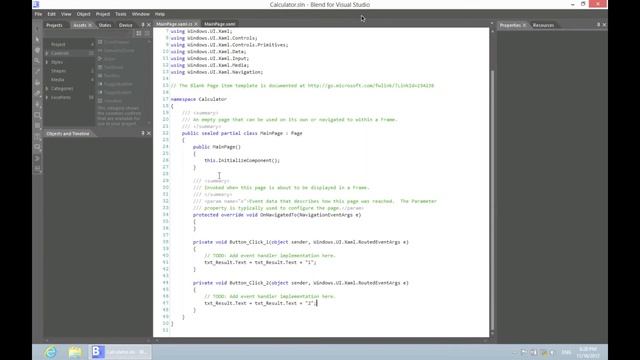Switch Assets panel to grid view
This screenshot has height=360, width=640.
(139, 33)
